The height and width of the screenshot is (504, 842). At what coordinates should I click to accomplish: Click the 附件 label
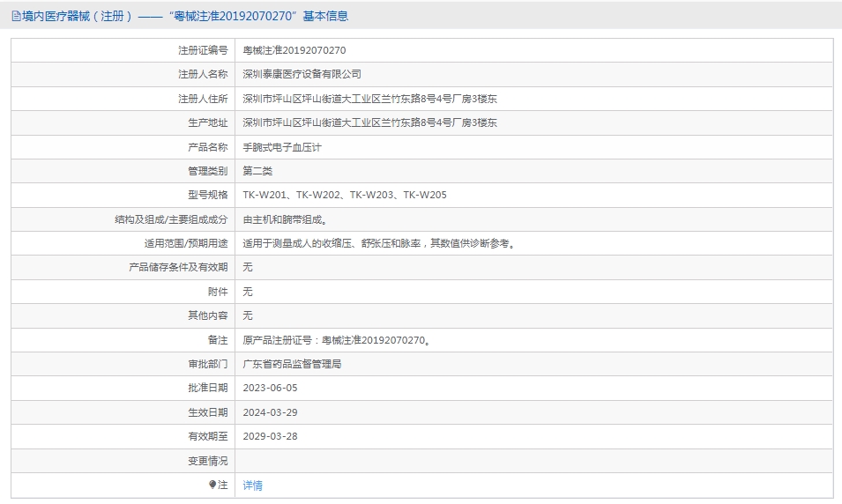coord(218,292)
